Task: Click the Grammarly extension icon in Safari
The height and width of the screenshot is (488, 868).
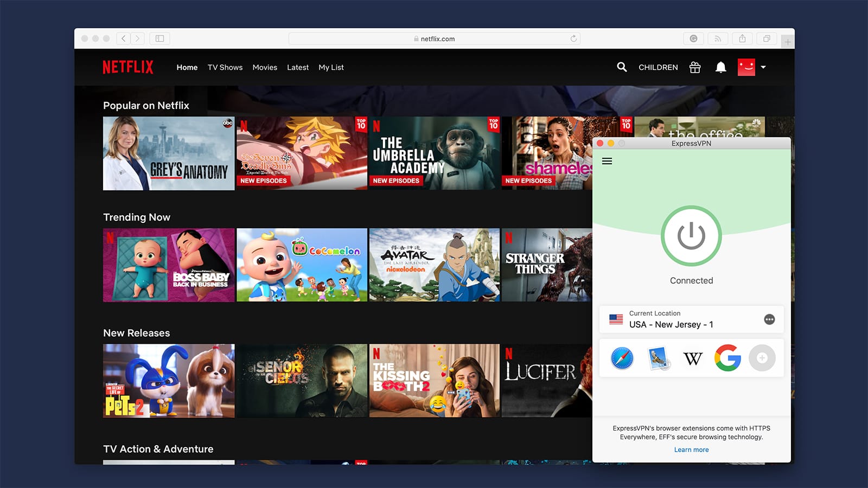Action: point(693,38)
